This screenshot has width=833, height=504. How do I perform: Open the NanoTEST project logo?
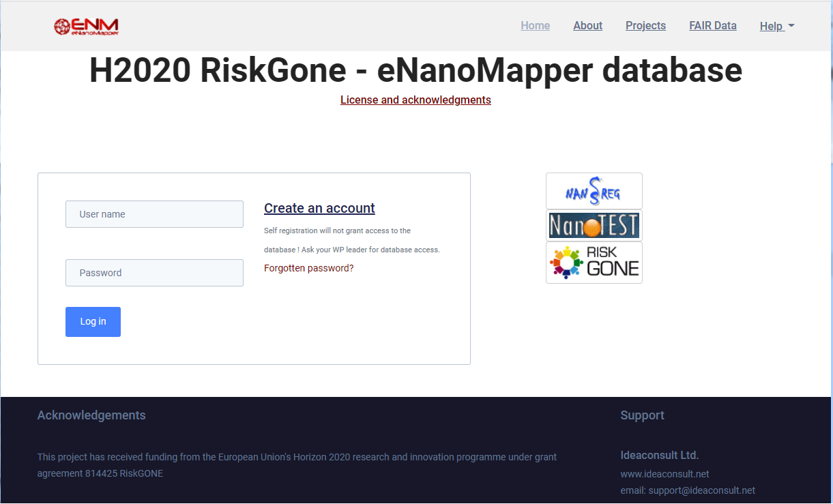(x=594, y=225)
